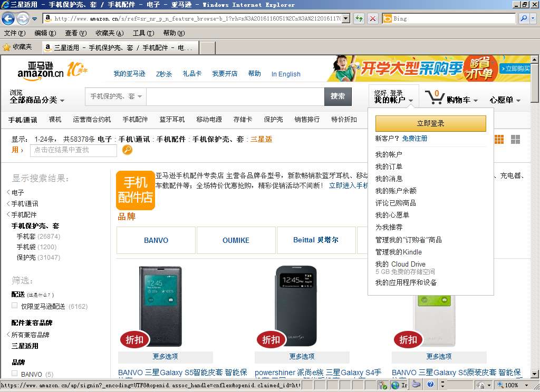Click the Amazon 10周年 anniversary logo

click(x=77, y=69)
